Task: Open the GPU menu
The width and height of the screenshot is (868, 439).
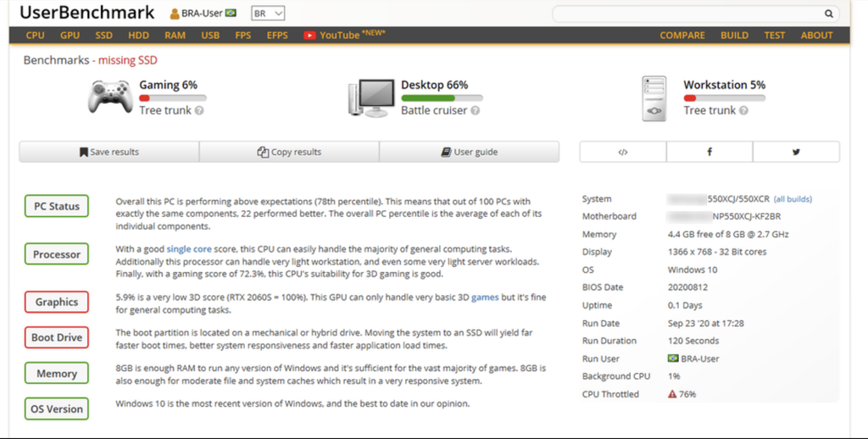Action: [x=70, y=36]
